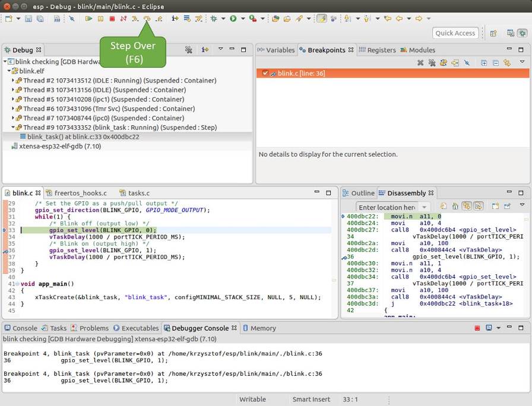Click the Quick Access button

pos(455,33)
